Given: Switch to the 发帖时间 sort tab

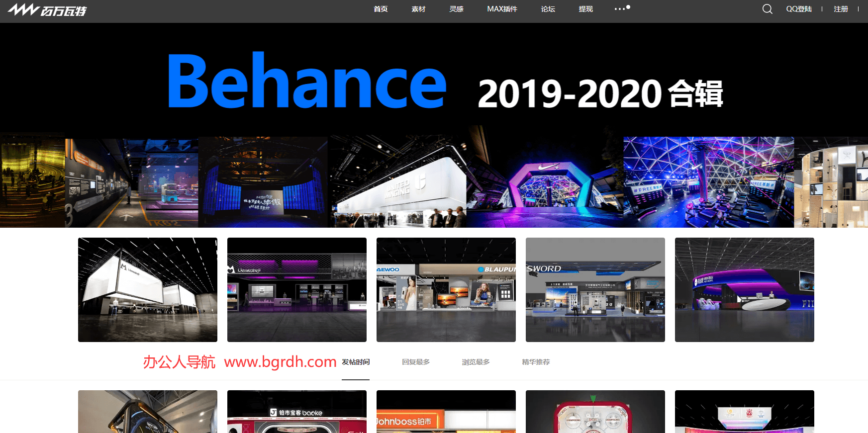Looking at the screenshot, I should tap(356, 362).
